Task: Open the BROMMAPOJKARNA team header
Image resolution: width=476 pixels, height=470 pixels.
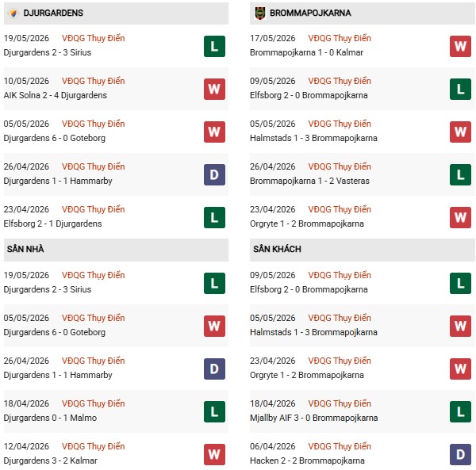Action: [363, 13]
